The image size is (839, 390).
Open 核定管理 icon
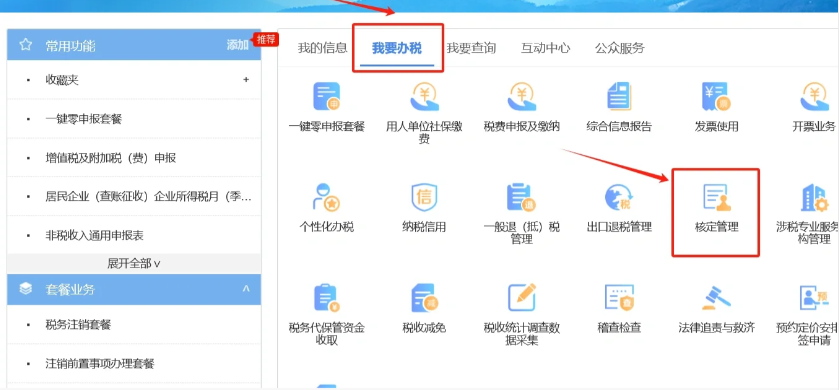point(716,197)
